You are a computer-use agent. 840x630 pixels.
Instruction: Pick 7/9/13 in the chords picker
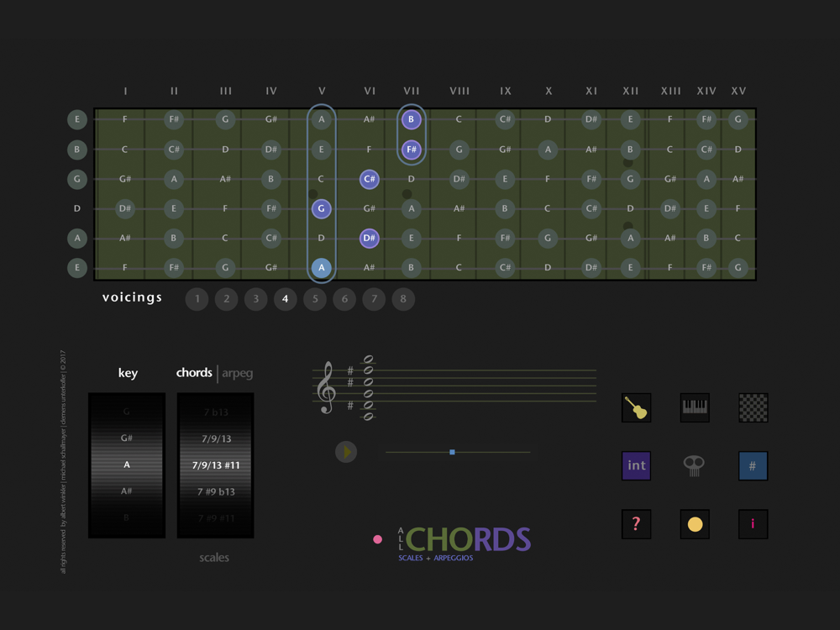click(x=215, y=438)
